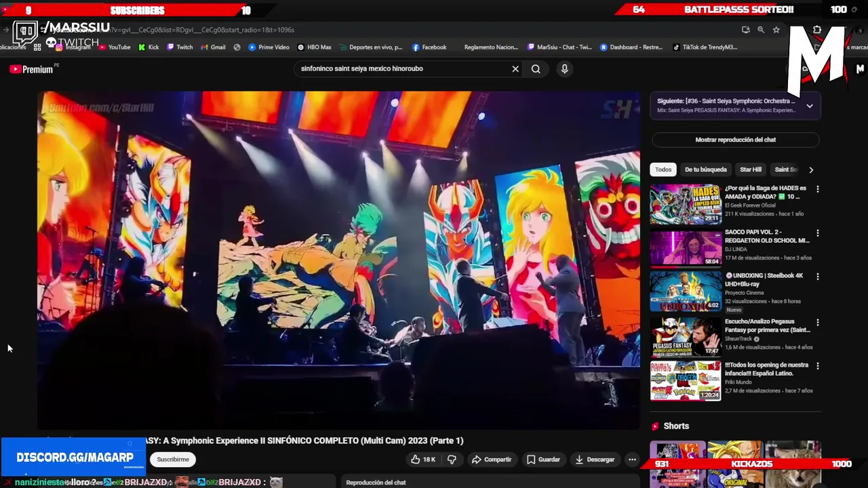Screen dimensions: 868x488
Task: Open the three-dot more actions below video
Action: (632, 460)
